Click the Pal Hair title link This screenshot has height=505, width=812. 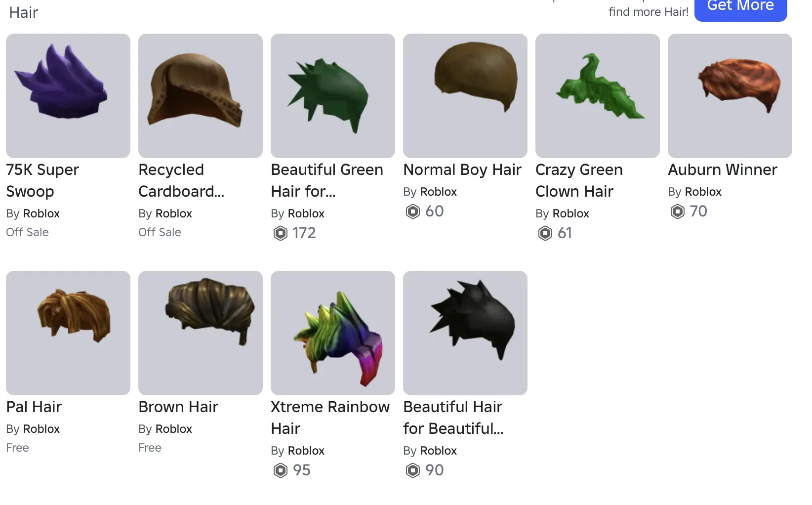(34, 407)
